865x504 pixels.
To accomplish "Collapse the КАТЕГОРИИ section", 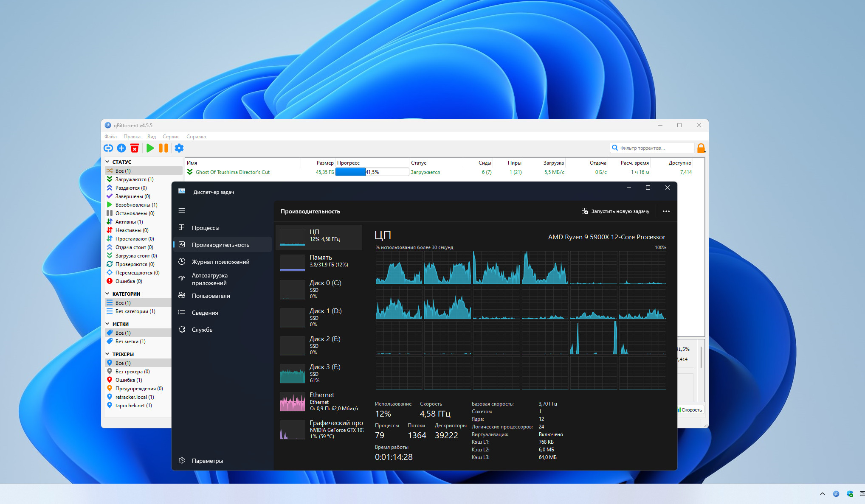I will tap(107, 294).
